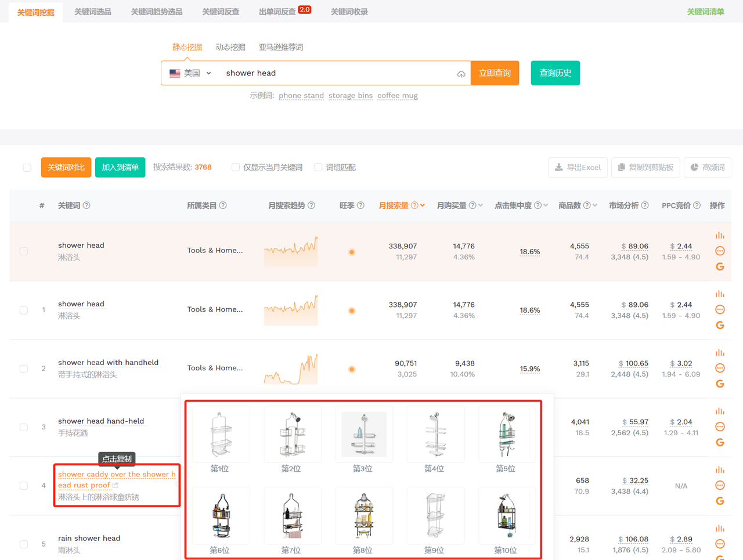Check the row checkbox for shower head hand-held
This screenshot has height=560, width=743.
(x=24, y=427)
